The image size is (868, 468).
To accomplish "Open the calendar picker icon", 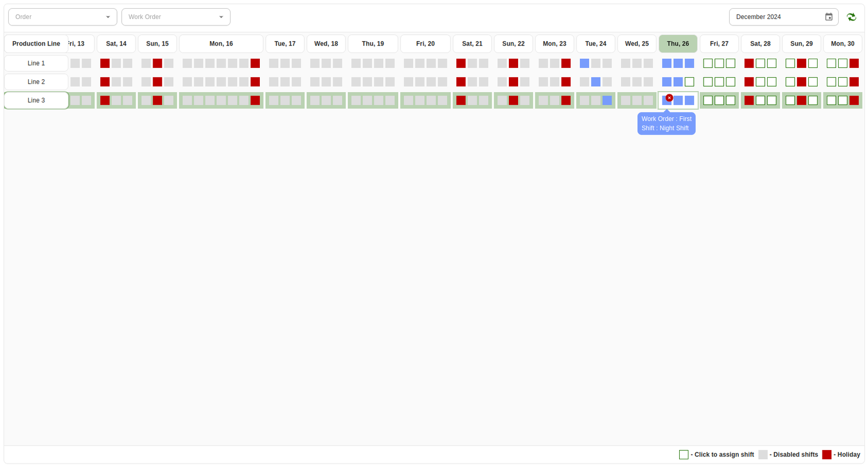I will coord(828,17).
